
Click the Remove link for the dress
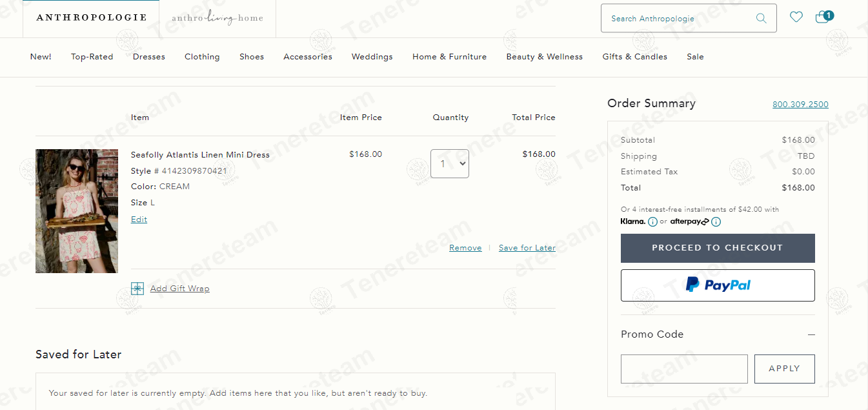pyautogui.click(x=465, y=248)
